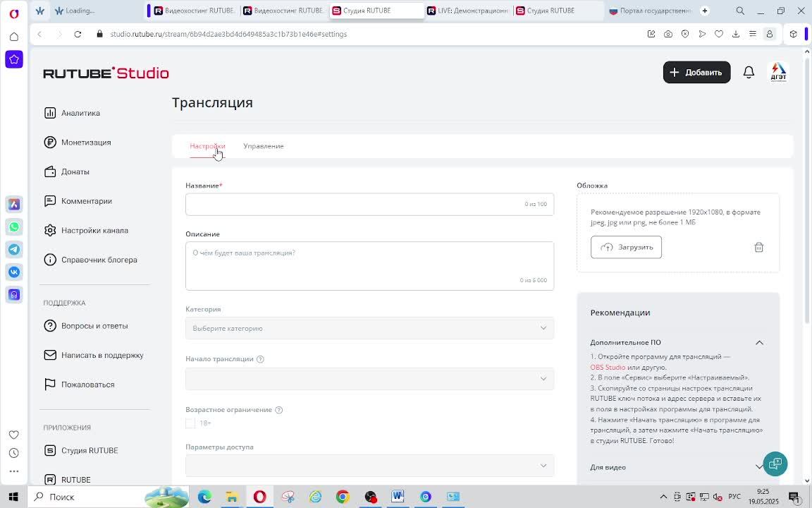This screenshot has width=812, height=508.
Task: Open Выберите категорию dropdown
Action: (369, 328)
